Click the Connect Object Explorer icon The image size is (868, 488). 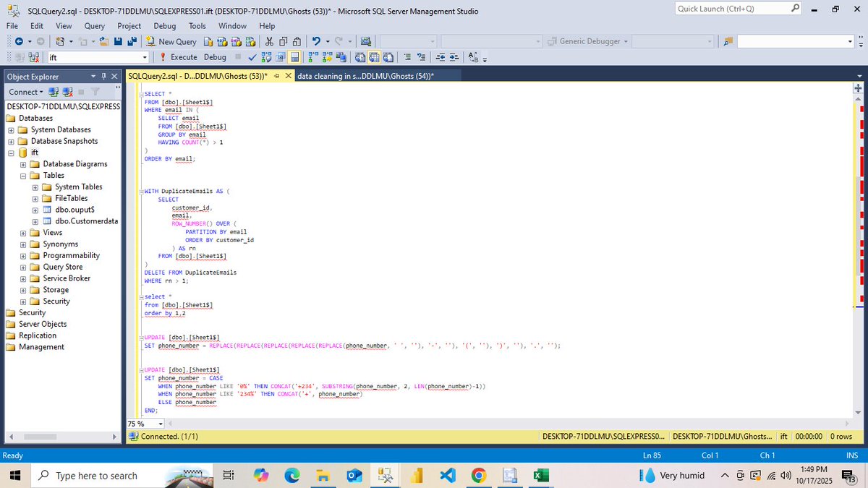pyautogui.click(x=54, y=92)
